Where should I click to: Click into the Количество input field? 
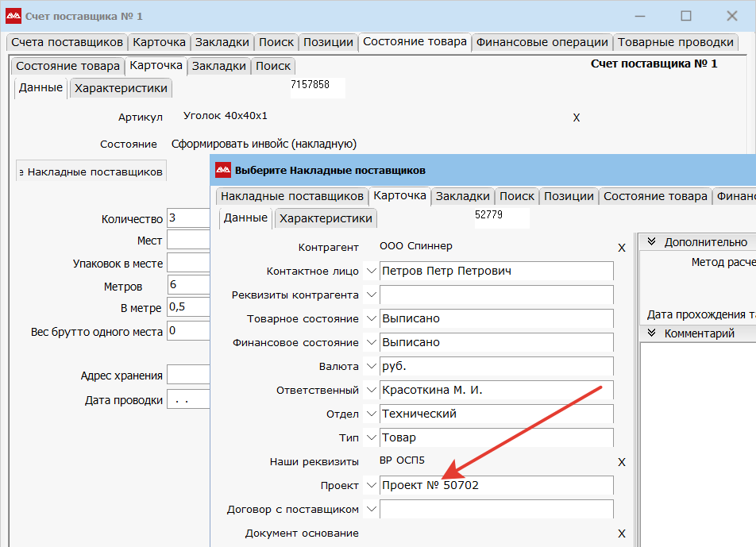(x=188, y=220)
